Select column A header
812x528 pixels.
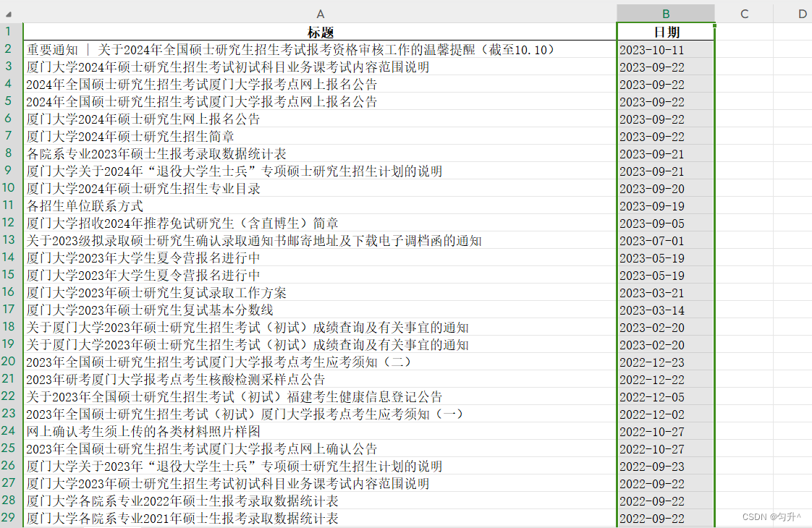(320, 14)
